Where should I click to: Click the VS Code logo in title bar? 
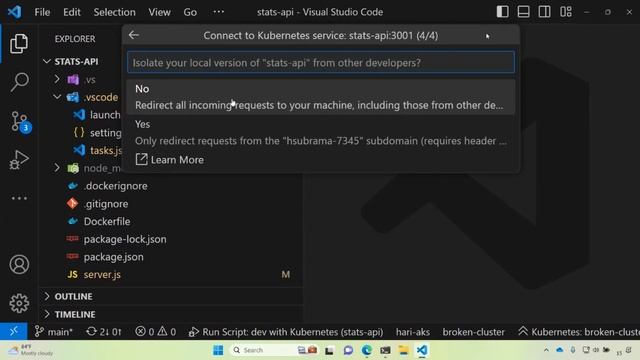[x=14, y=12]
